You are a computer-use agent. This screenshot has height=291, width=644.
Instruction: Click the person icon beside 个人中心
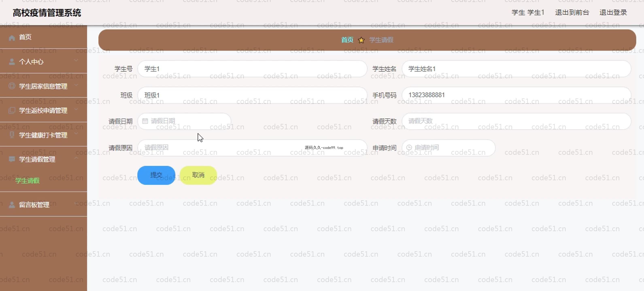pyautogui.click(x=12, y=62)
